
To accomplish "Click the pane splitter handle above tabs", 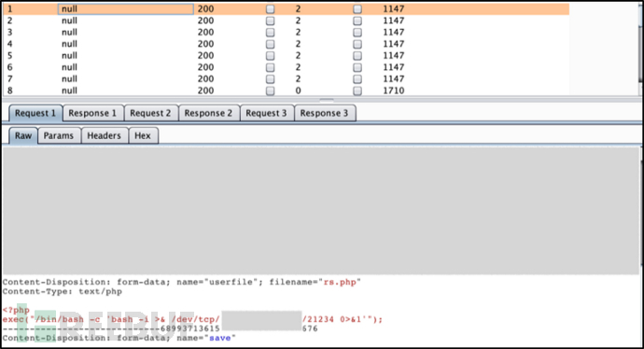I will click(327, 99).
